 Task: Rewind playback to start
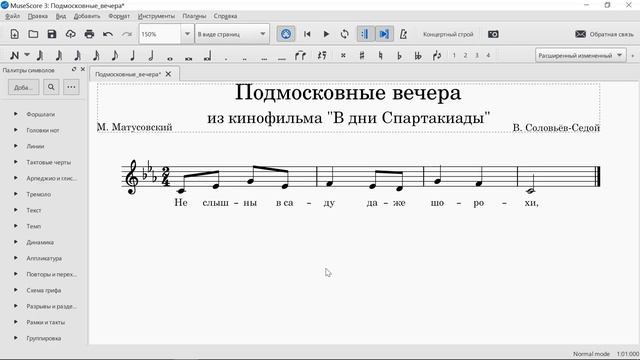[x=307, y=34]
